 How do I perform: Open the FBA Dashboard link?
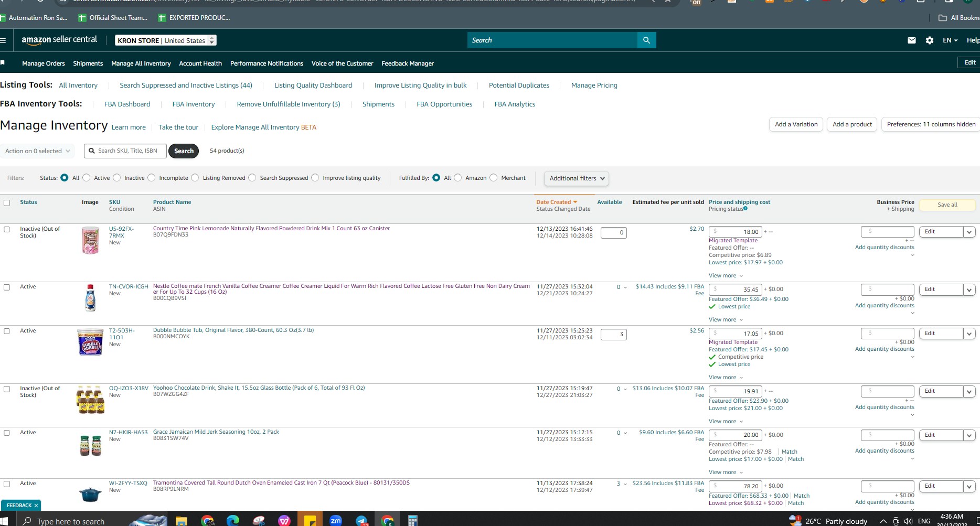pyautogui.click(x=127, y=104)
